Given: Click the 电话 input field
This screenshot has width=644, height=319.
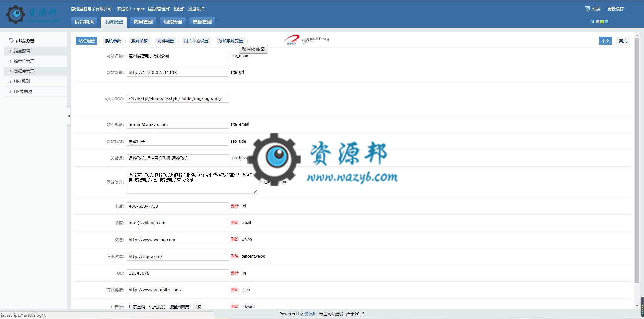Looking at the screenshot, I should [178, 206].
